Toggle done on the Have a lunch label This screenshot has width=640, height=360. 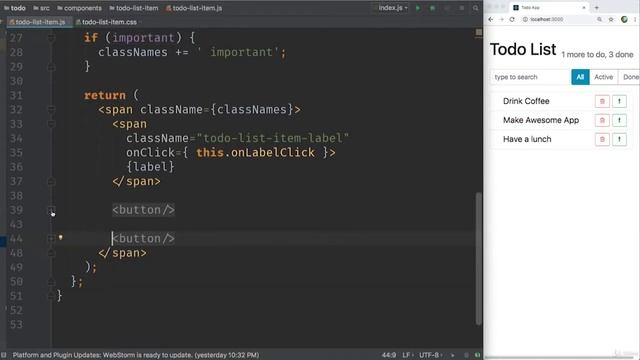pyautogui.click(x=527, y=139)
